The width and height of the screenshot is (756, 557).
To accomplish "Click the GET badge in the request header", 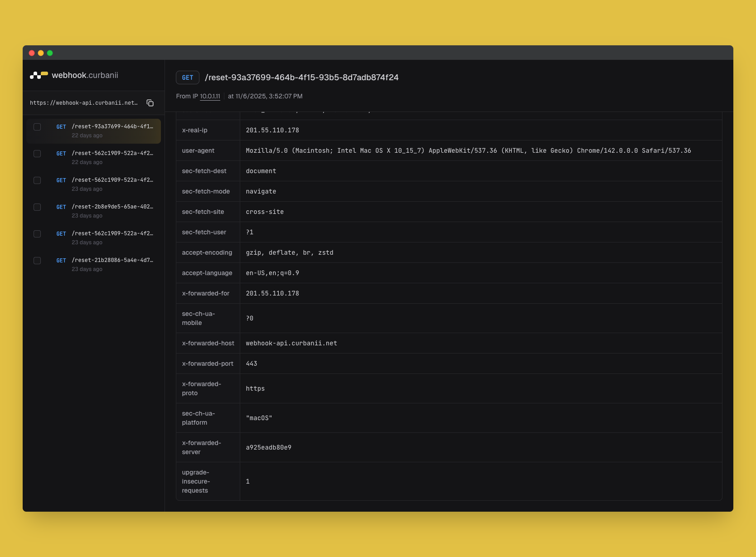I will click(187, 77).
